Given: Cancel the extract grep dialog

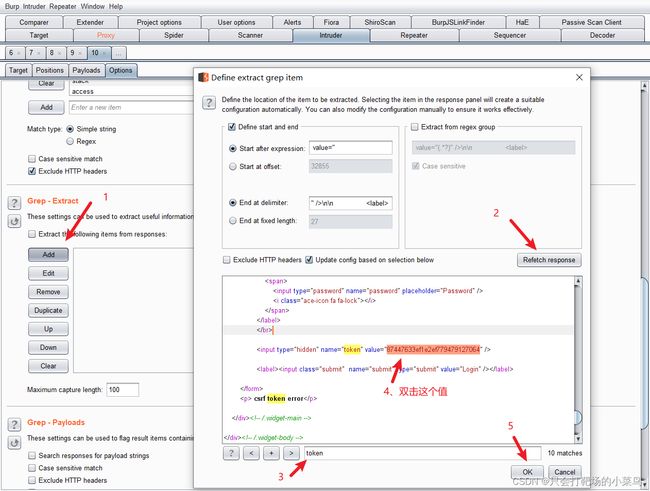Looking at the screenshot, I should coord(565,472).
